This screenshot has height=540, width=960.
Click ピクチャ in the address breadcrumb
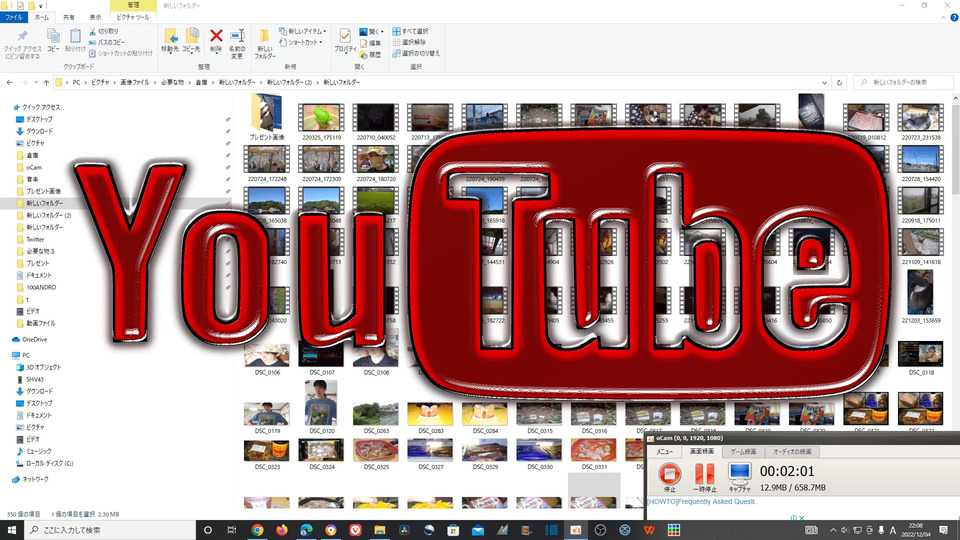click(100, 82)
